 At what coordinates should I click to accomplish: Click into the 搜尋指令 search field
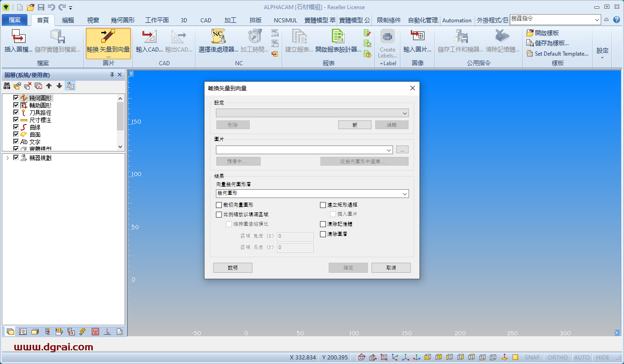[x=551, y=19]
